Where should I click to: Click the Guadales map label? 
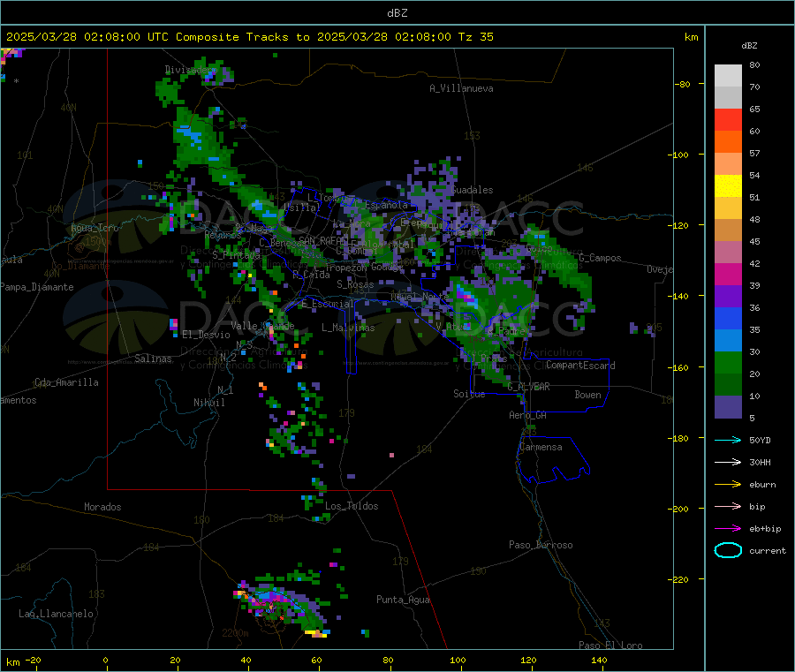(472, 190)
